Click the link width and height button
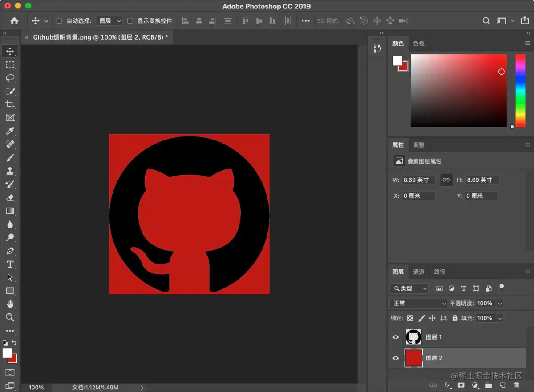Image resolution: width=534 pixels, height=392 pixels. (446, 180)
